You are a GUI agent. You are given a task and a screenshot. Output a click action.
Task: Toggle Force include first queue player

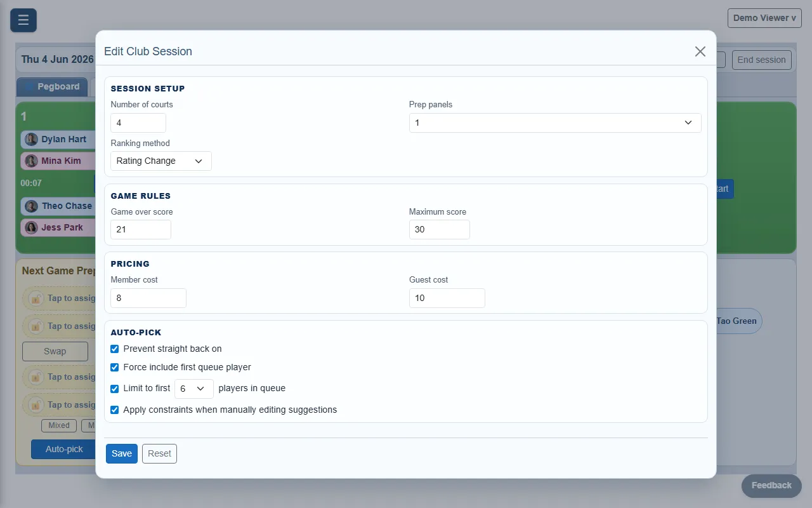pyautogui.click(x=115, y=367)
